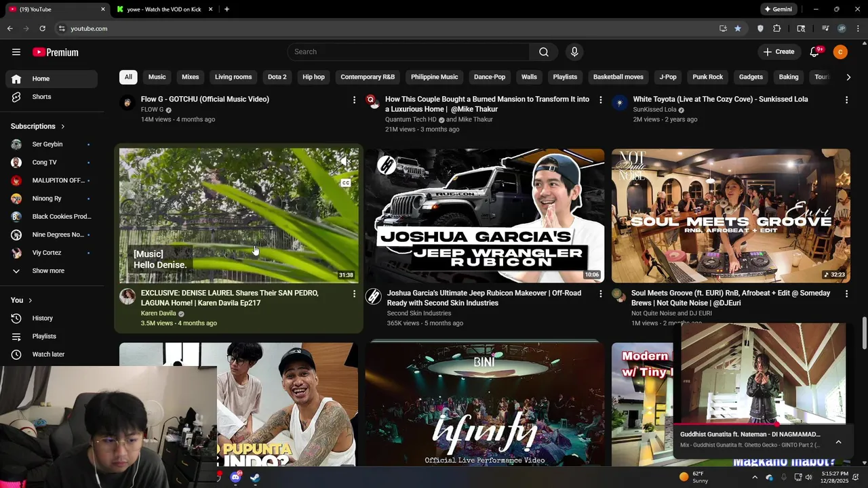Screen dimensions: 868x488
Task: Open options for Soul Meets Groove video
Action: click(x=846, y=293)
